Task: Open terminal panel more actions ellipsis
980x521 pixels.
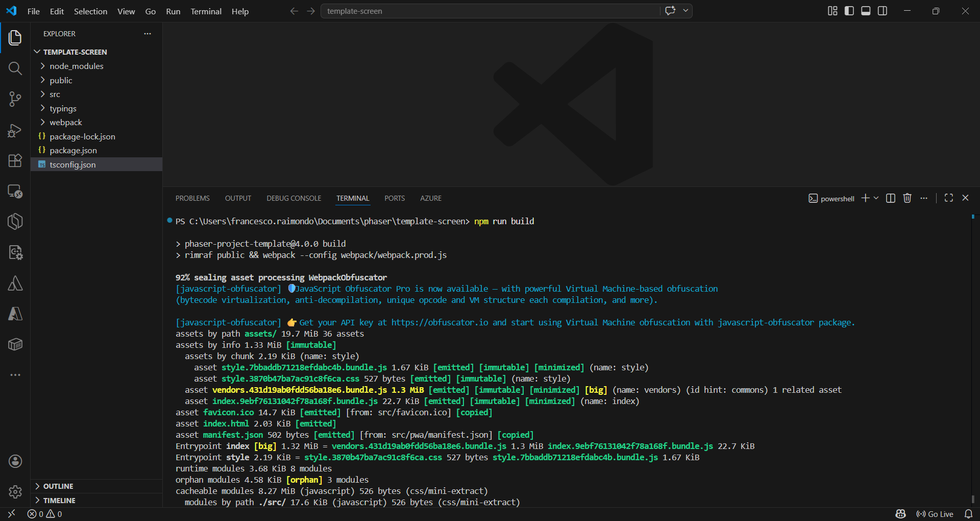Action: (924, 198)
